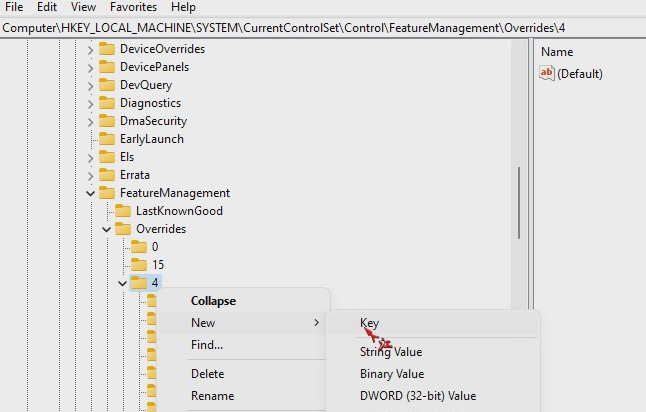Screen dimensions: 646x412
Task: Select the key labeled 15
Action: click(158, 265)
